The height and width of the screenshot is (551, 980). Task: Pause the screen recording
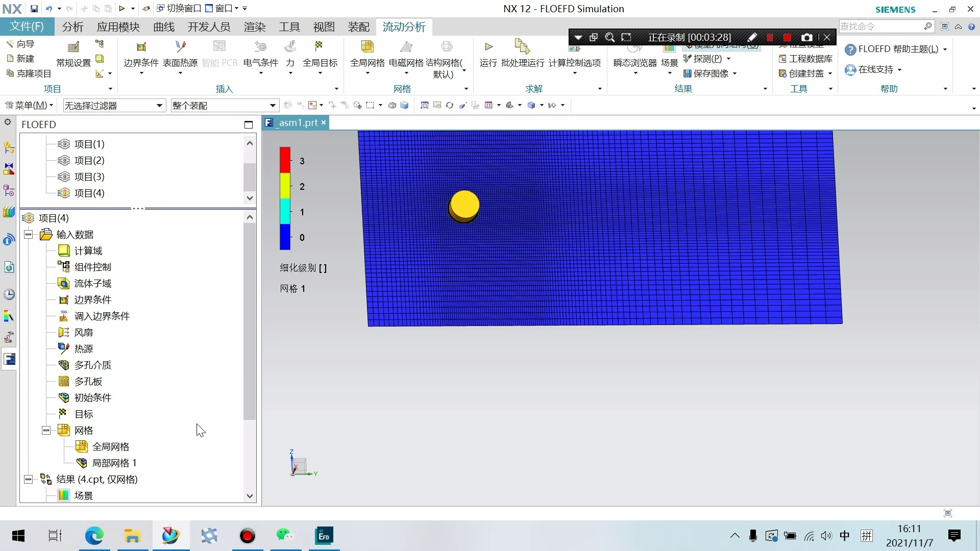(770, 37)
